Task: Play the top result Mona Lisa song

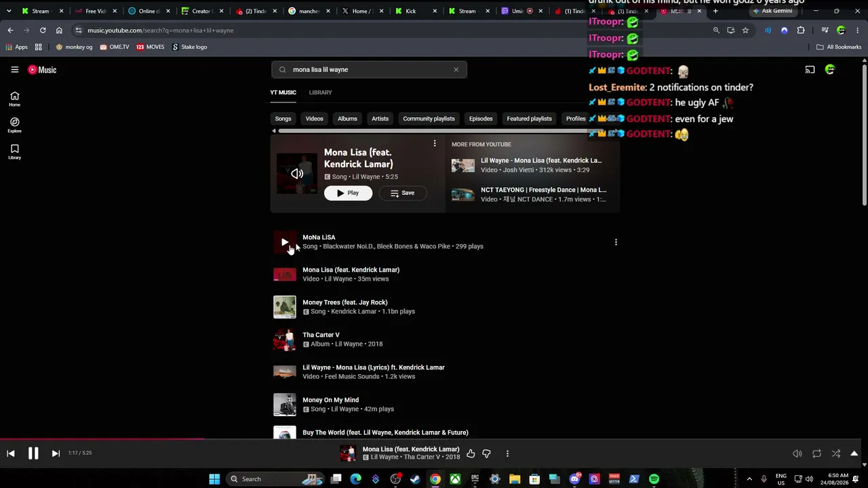Action: 348,193
